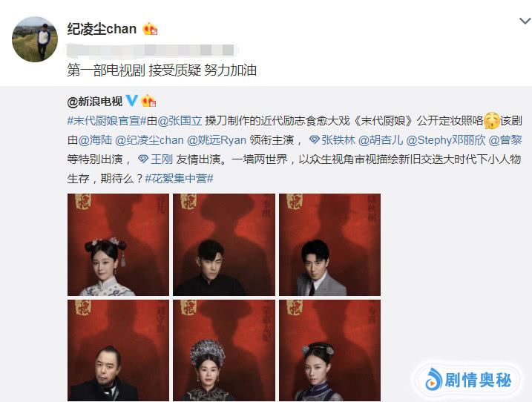The image size is (532, 402).
Task: Click crown membership badge beside 纪凌尘chan
Action: pos(150,29)
